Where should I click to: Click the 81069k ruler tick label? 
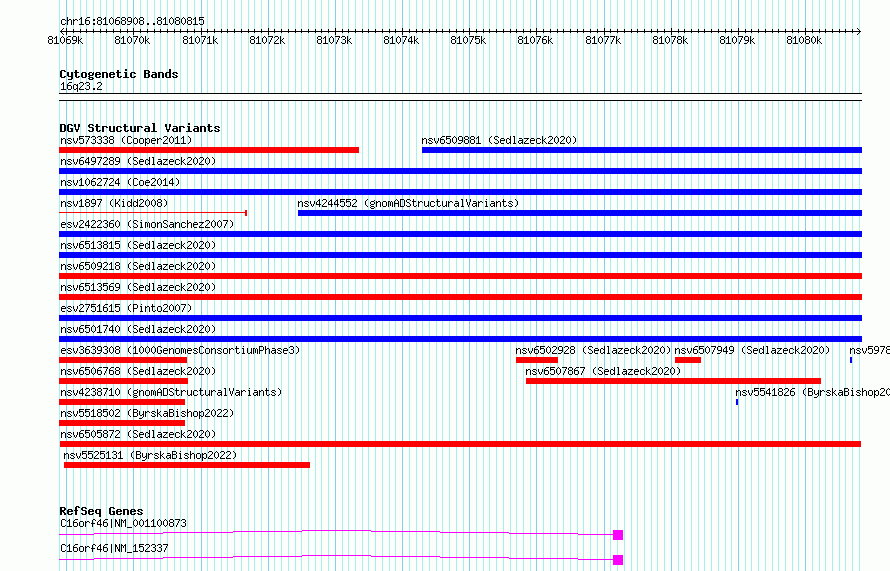(65, 40)
